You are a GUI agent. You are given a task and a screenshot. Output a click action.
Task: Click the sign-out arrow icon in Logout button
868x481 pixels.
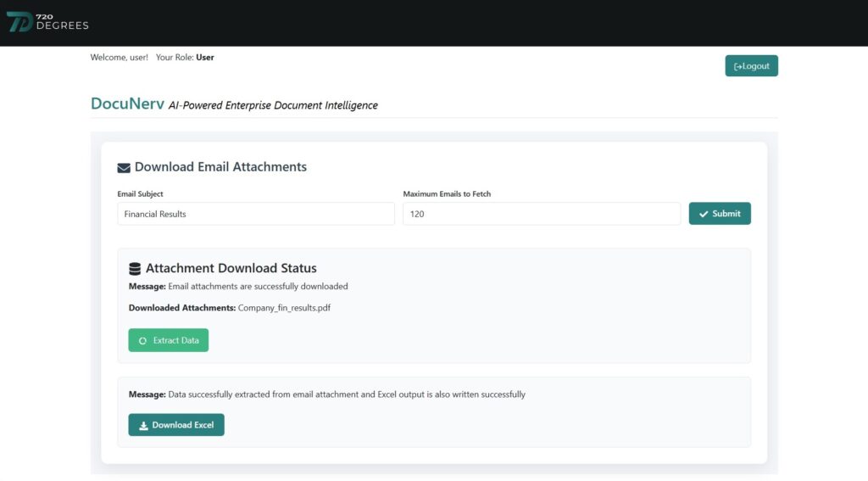click(737, 66)
